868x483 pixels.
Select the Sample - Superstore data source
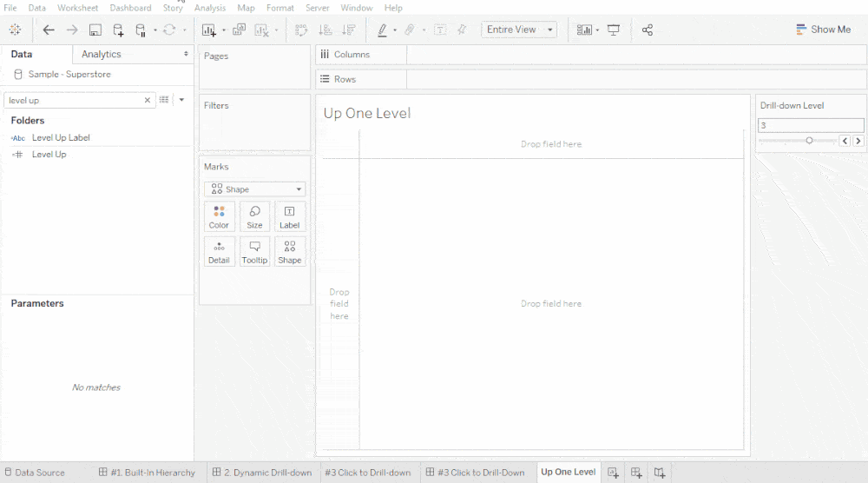click(x=69, y=74)
